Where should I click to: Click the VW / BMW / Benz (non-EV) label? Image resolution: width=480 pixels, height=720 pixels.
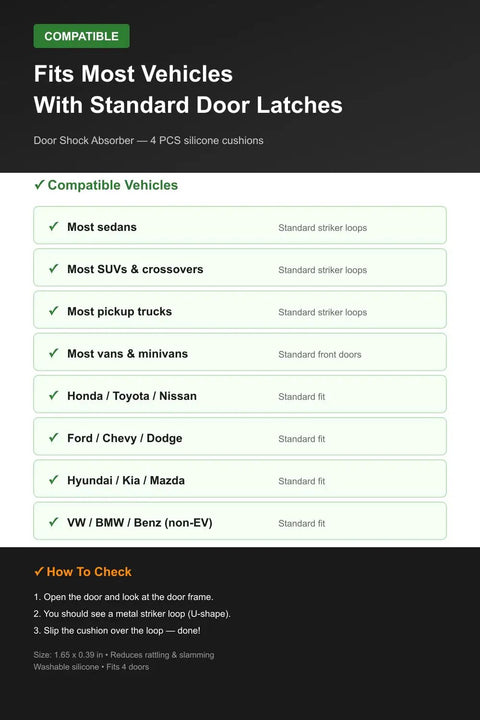click(x=140, y=523)
